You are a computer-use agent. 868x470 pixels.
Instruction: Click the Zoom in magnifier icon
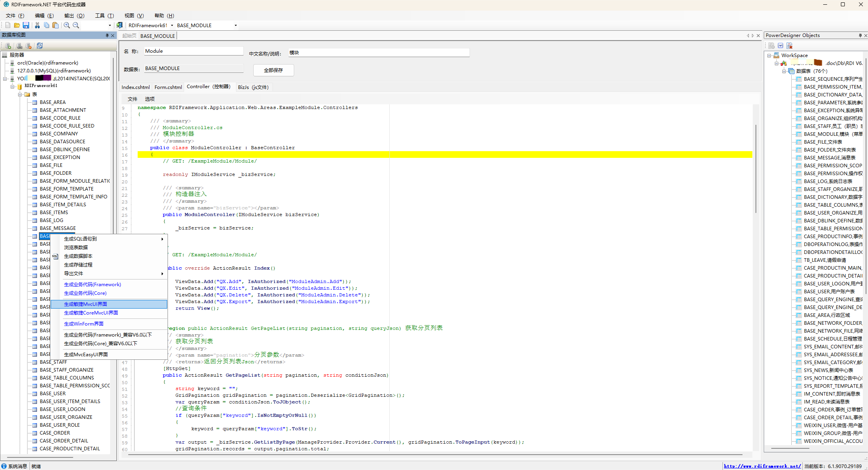(67, 25)
